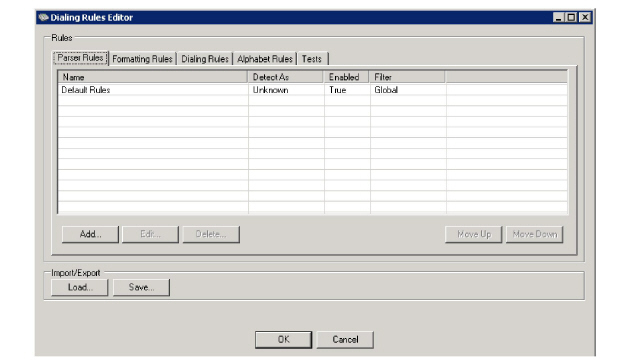The height and width of the screenshot is (362, 629).
Task: Click the Add... button
Action: pos(90,234)
